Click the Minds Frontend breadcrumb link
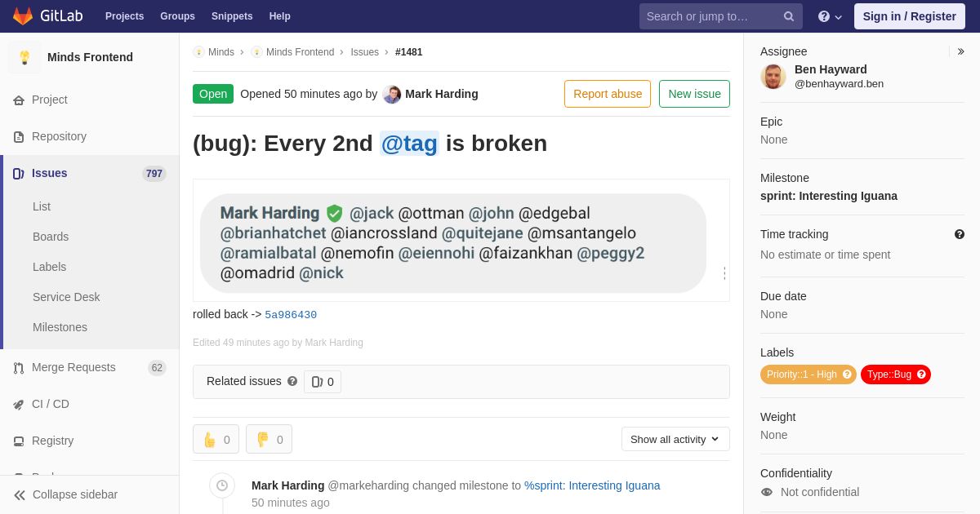The width and height of the screenshot is (980, 514). (300, 52)
